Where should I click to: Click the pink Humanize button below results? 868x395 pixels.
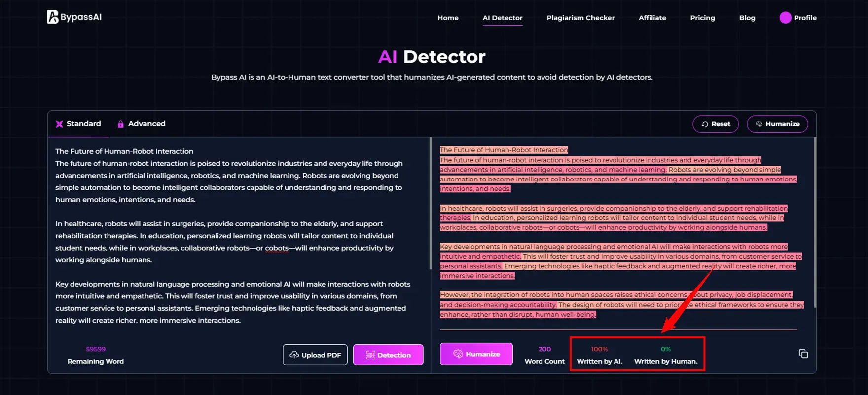(476, 354)
